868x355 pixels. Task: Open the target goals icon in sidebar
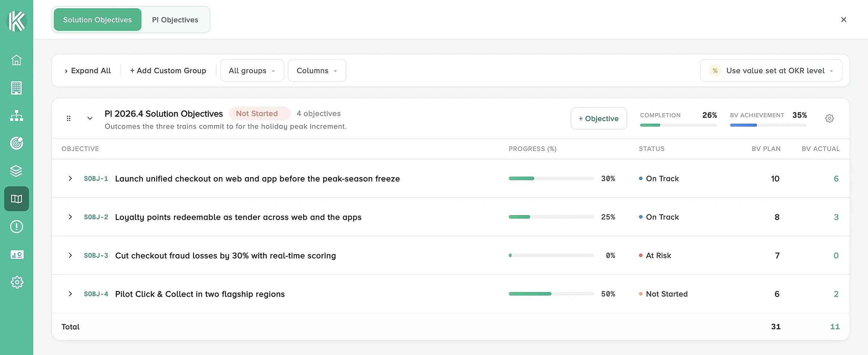[16, 143]
